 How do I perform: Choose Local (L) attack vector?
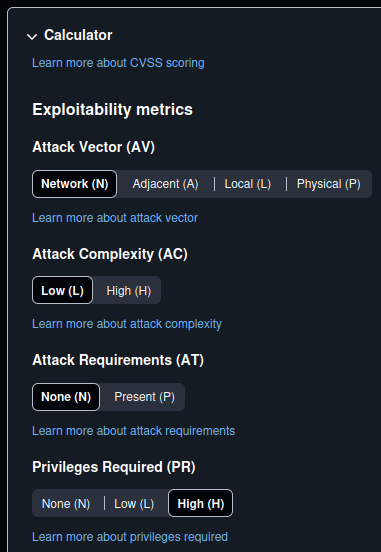pyautogui.click(x=248, y=184)
